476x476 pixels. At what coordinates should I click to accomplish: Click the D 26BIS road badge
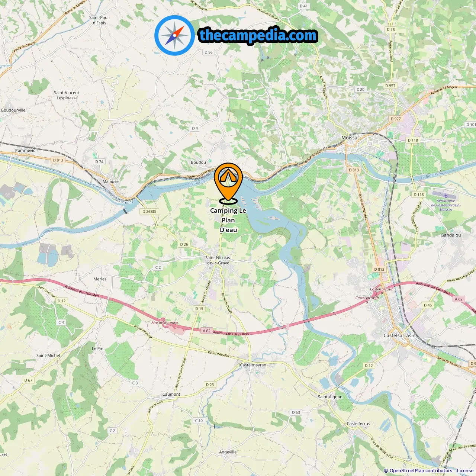tap(149, 211)
